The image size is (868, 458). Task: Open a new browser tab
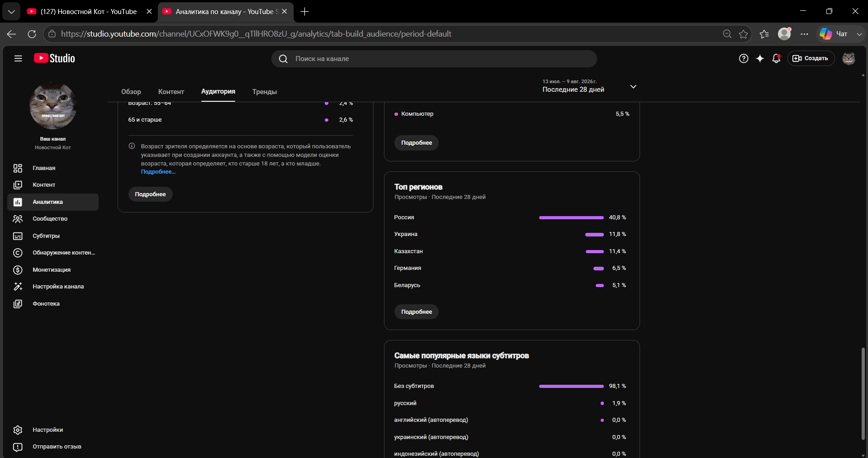[305, 12]
